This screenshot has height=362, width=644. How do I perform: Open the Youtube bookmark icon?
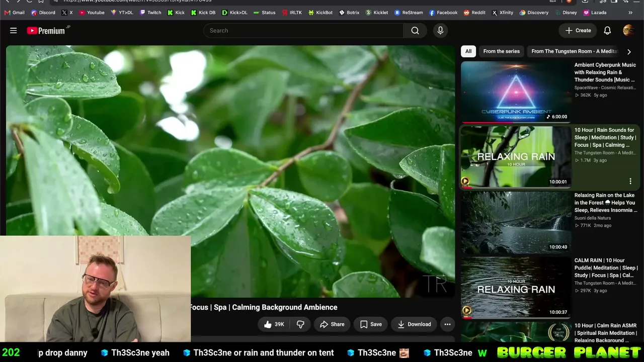click(82, 13)
